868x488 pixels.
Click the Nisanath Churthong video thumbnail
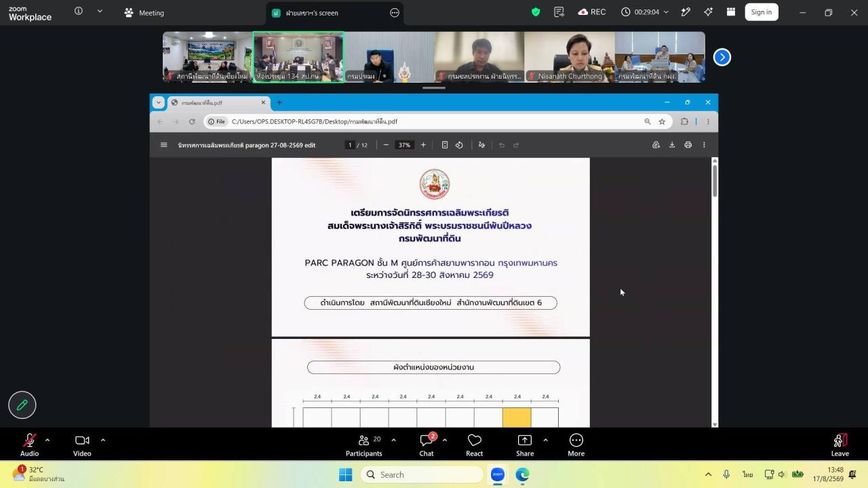pos(570,57)
